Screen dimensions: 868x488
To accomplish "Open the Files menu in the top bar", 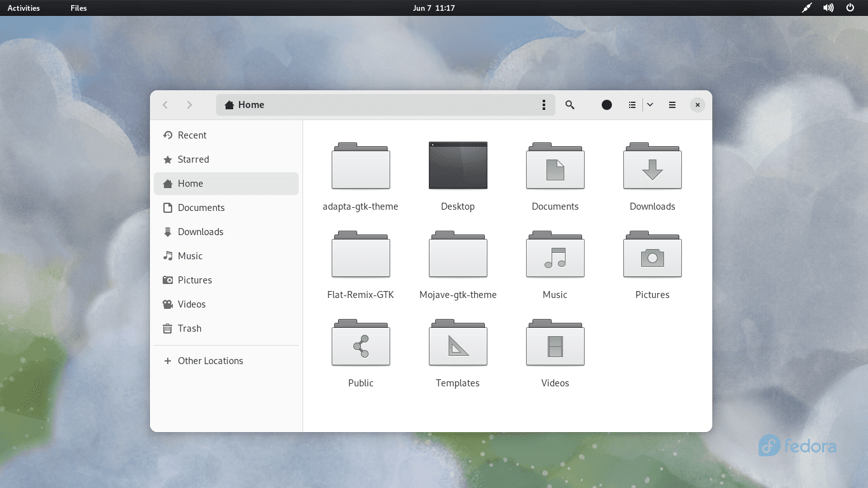I will (x=78, y=8).
